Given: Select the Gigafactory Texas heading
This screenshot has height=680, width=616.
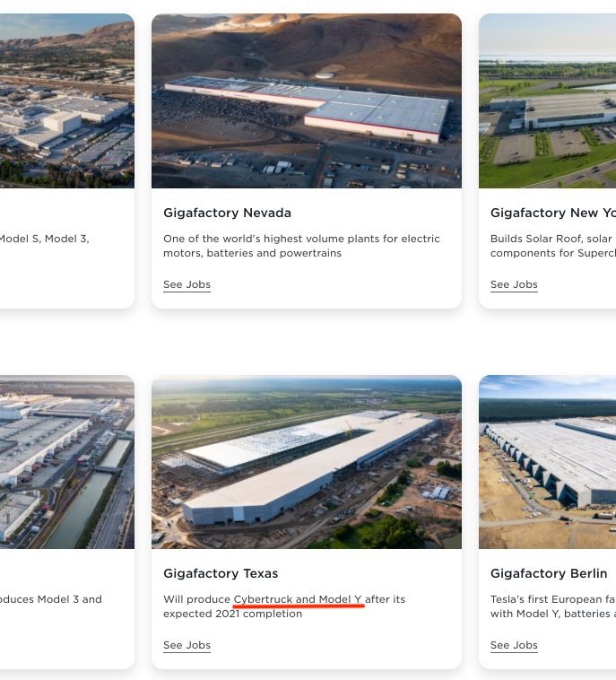Looking at the screenshot, I should tap(221, 573).
